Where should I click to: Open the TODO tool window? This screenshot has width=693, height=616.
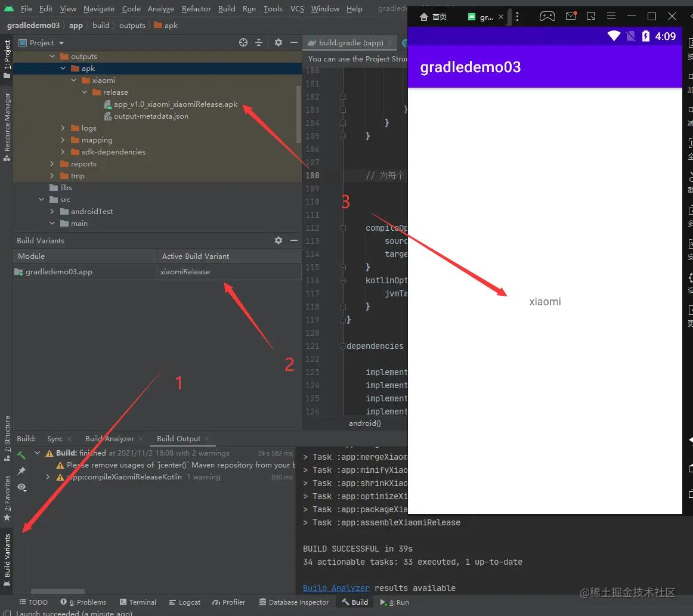(x=33, y=602)
